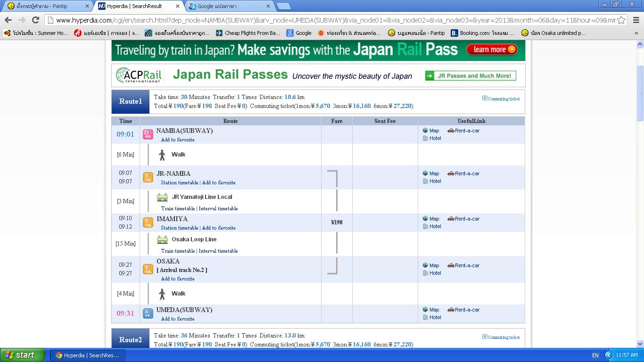
Task: Click the IMAMIYA transfer icon
Action: coord(148,222)
